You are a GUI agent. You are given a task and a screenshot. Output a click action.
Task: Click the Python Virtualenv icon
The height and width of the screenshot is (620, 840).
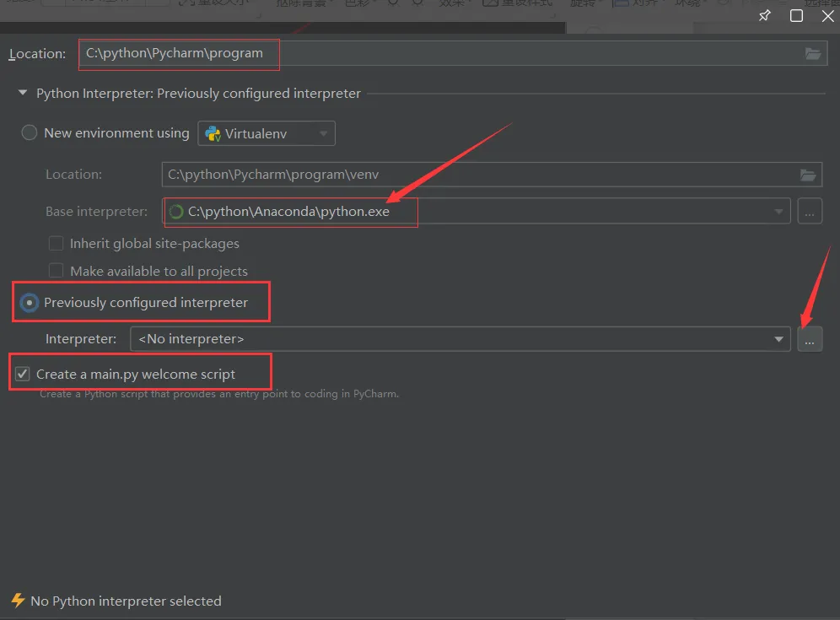click(213, 134)
